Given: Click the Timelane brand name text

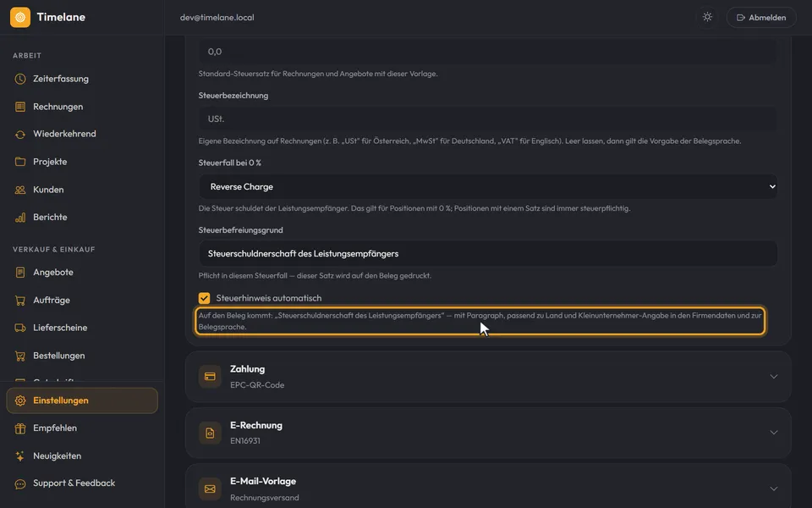Looking at the screenshot, I should click(61, 17).
